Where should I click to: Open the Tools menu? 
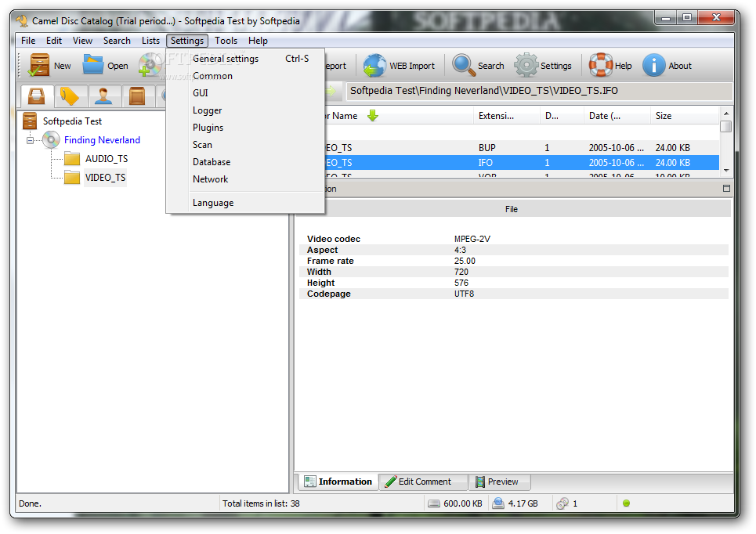[226, 41]
